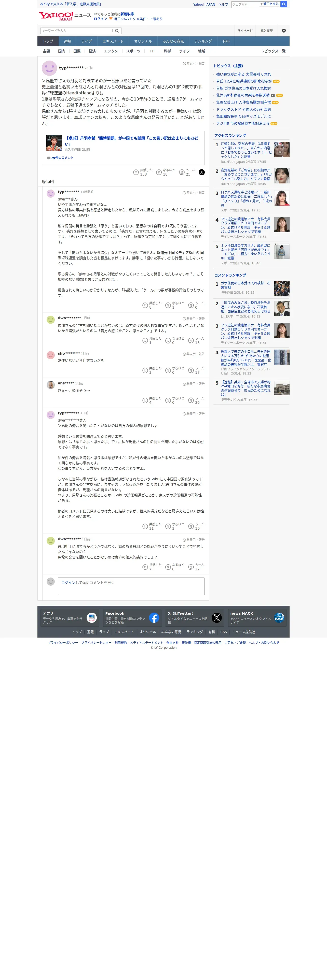
Task: Click the main commenter typ purple avatar
Action: point(49,68)
